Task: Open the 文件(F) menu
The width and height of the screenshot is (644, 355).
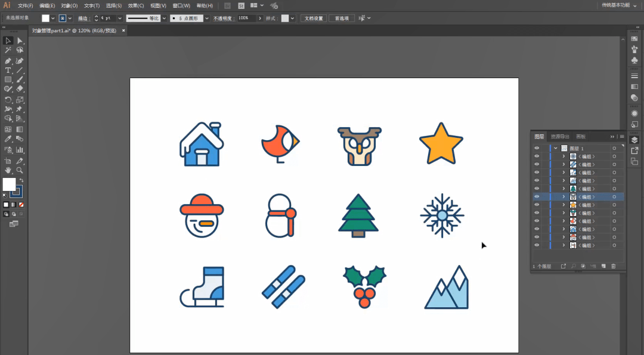Action: tap(25, 6)
